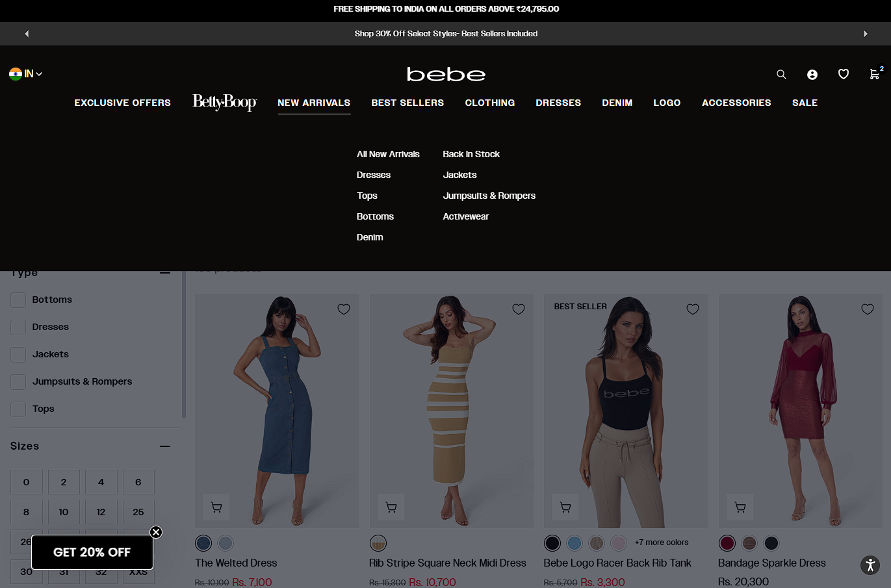Screen dimensions: 891x588
Task: Select Tops in New Arrivals submenu
Action: click(367, 196)
